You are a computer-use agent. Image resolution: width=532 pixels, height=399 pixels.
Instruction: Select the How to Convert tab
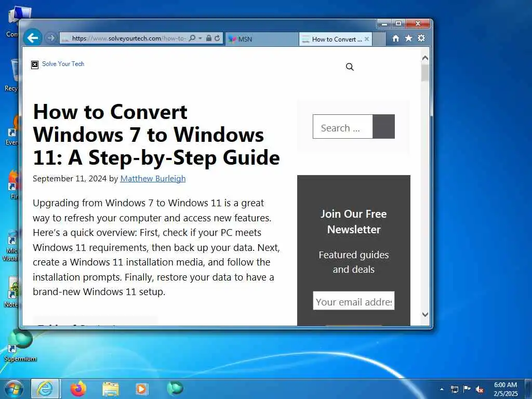coord(331,39)
